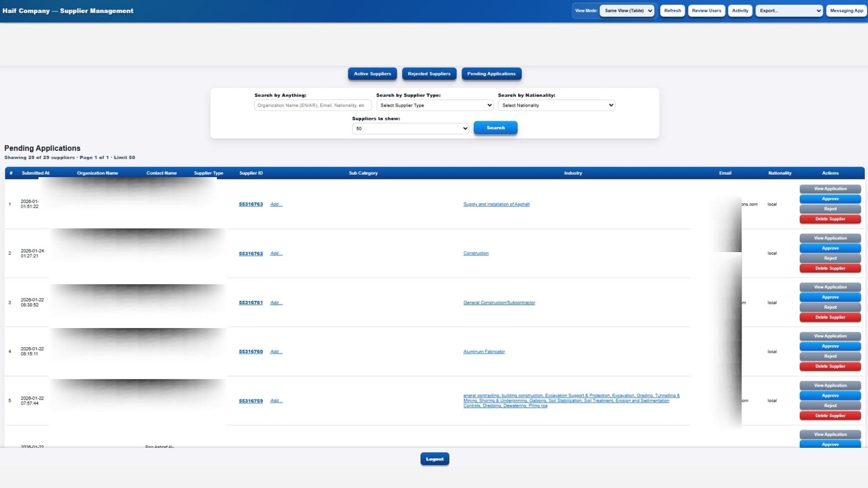
Task: Select the Pending Applications tab
Action: pos(491,74)
